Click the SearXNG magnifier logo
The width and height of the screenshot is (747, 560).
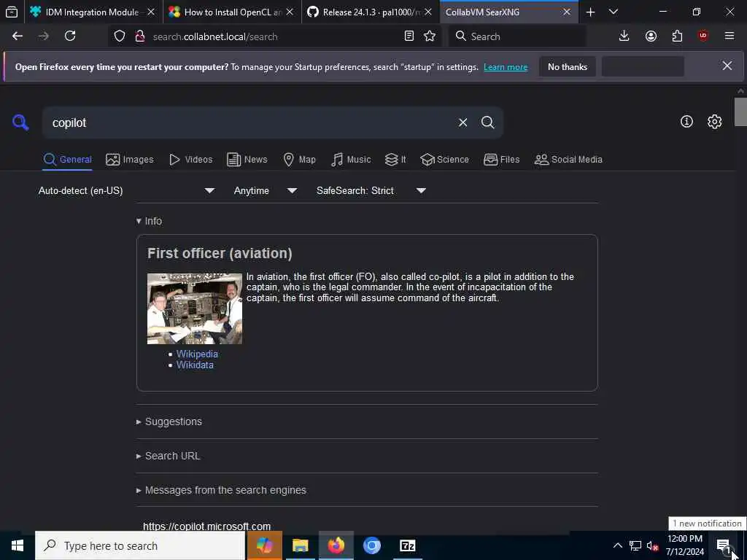[20, 122]
